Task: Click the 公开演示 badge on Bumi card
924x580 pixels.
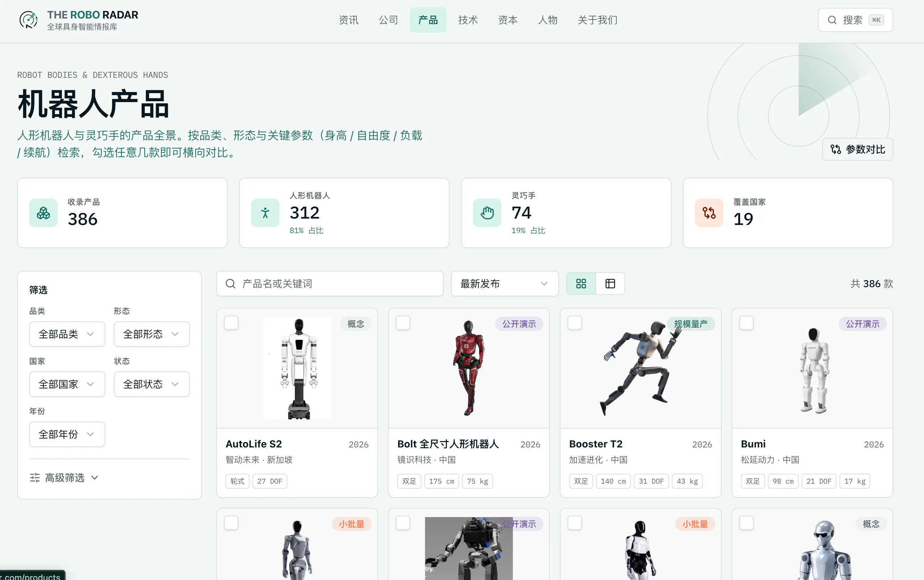Action: [862, 324]
